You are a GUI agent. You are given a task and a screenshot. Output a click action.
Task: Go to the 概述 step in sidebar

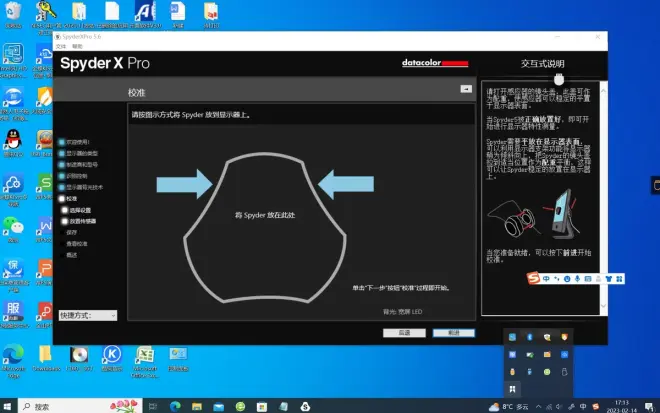[71, 255]
